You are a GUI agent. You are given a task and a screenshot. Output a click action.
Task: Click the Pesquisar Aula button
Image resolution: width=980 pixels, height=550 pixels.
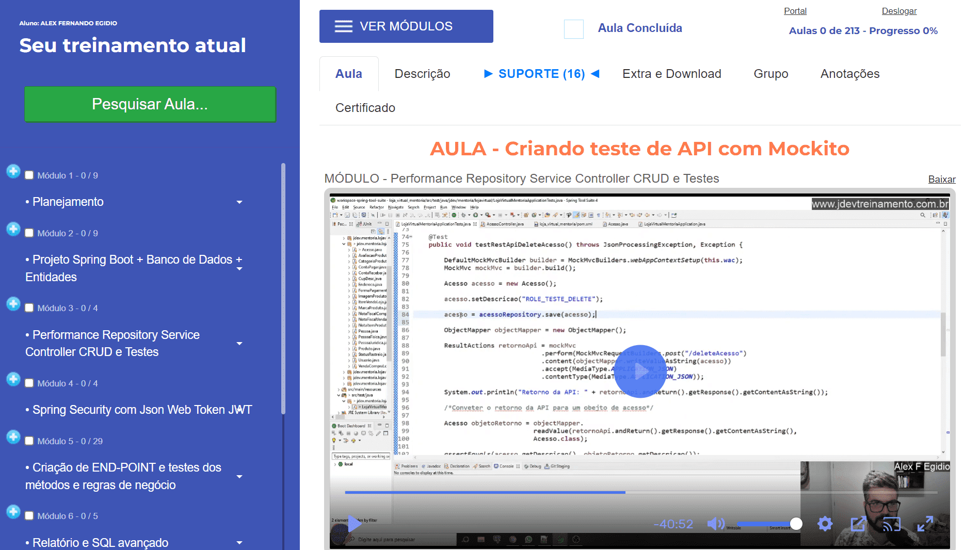150,104
